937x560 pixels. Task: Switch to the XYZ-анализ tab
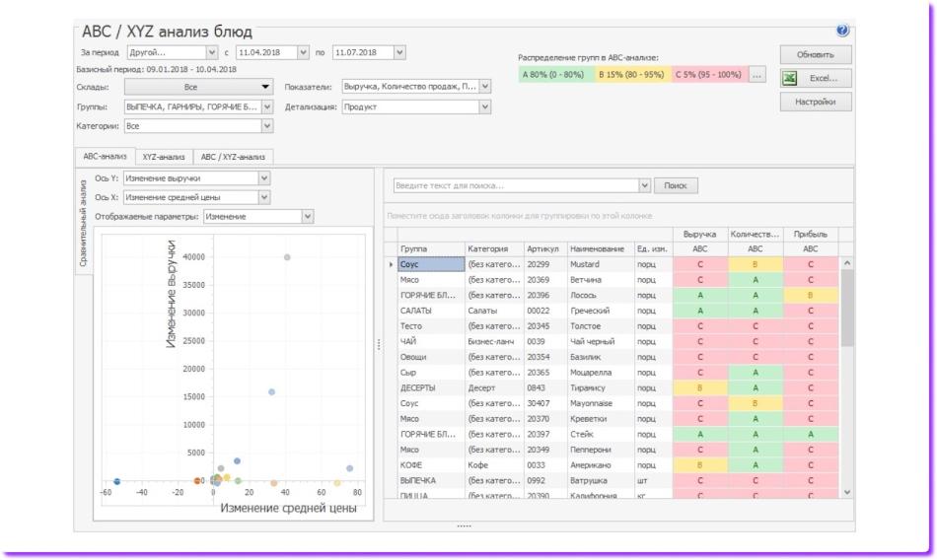click(x=161, y=156)
